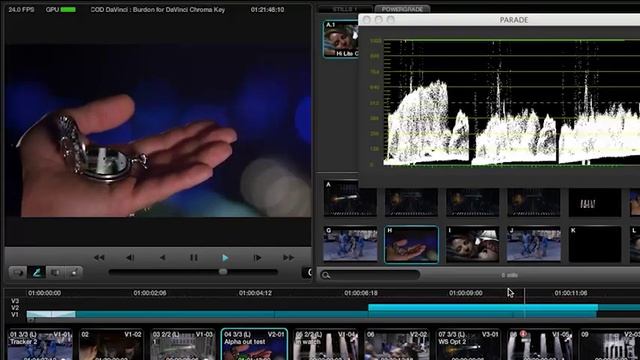Select clip 02 V1-02 thumbnail
This screenshot has width=640, height=360.
(111, 344)
